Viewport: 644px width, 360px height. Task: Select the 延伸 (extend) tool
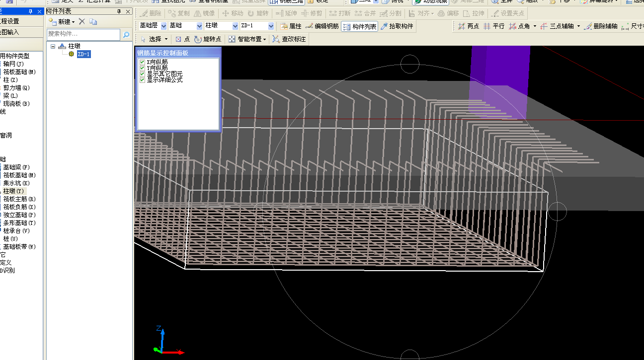(286, 13)
